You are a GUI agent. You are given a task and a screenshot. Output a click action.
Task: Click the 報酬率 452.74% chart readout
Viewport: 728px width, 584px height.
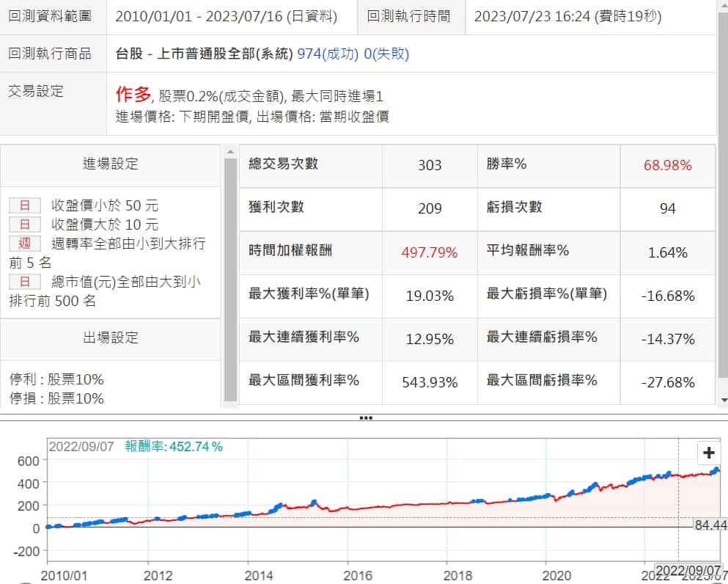coord(174,446)
